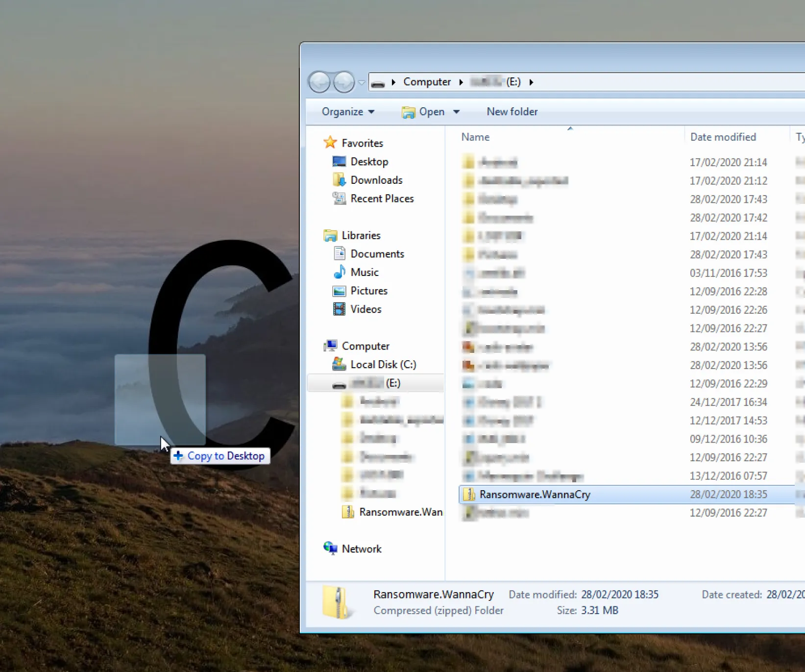Viewport: 805px width, 672px height.
Task: Open the Organize menu
Action: (348, 112)
